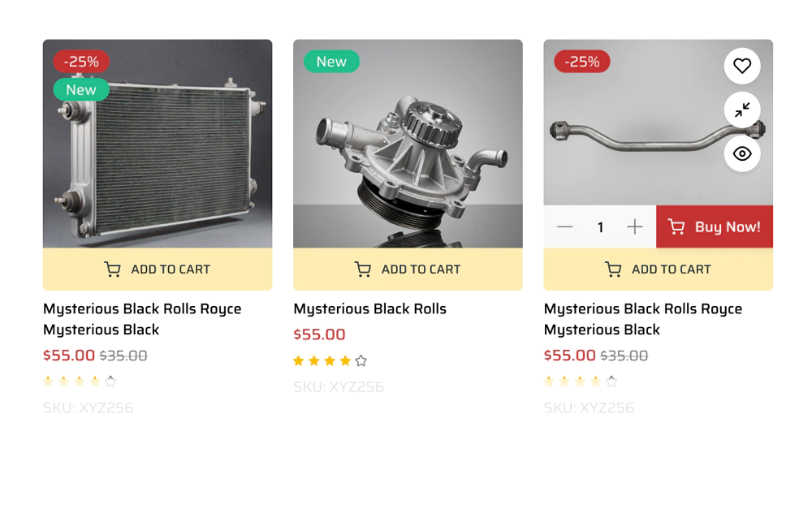Open first product title 'Mysterious Black Rolls Royce'
The image size is (812, 509).
142,319
